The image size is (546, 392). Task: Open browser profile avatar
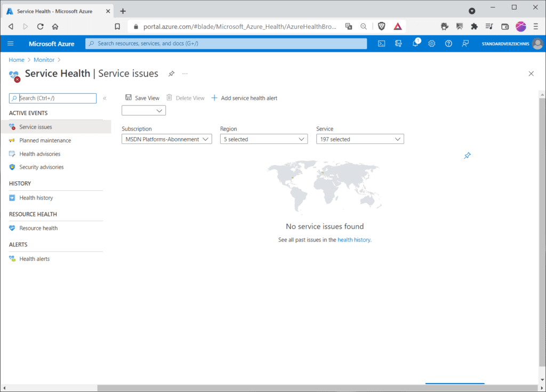coord(521,27)
